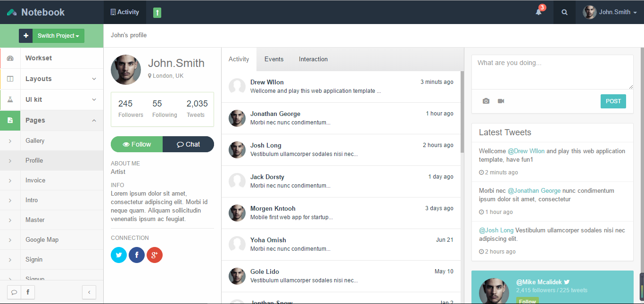
Task: Click the green upload arrow icon
Action: [x=157, y=13]
